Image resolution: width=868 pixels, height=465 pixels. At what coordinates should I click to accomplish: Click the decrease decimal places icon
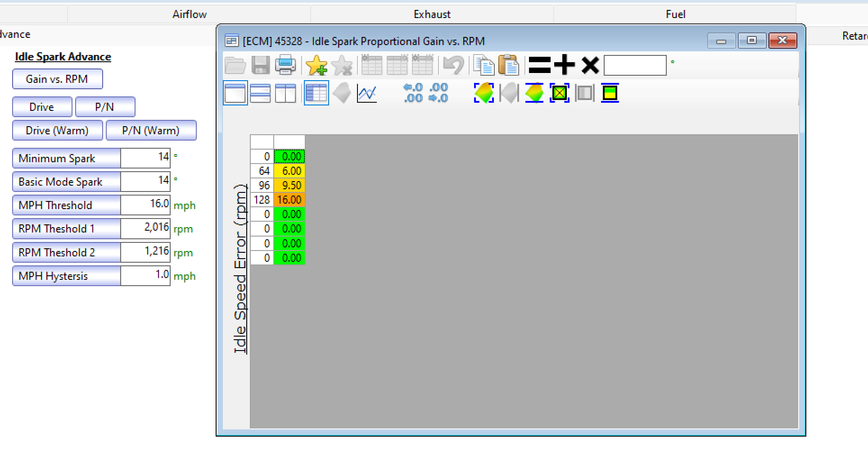click(439, 93)
